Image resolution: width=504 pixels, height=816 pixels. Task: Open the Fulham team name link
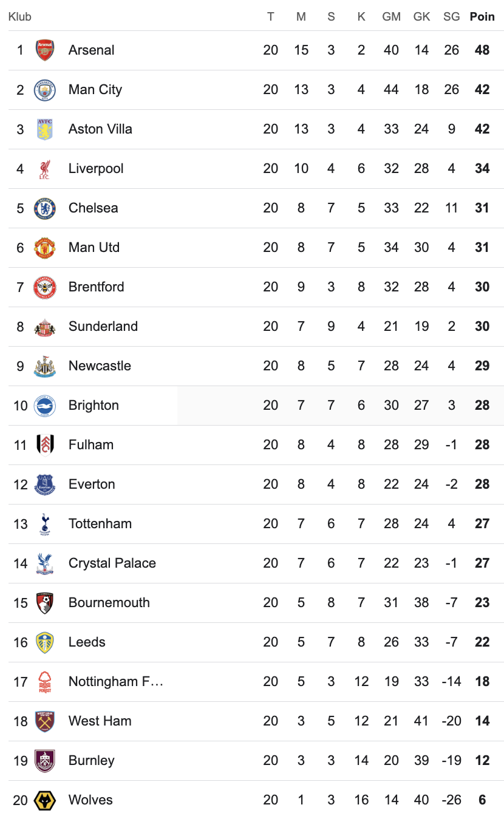tap(91, 445)
